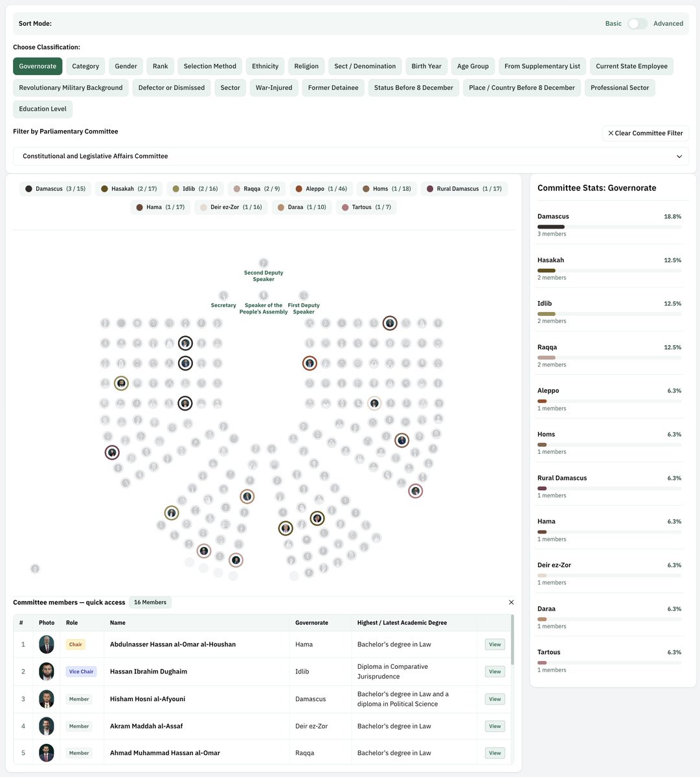Screen dimensions: 700x777
Task: View Akram Maddah al-Assaf's profile
Action: [495, 726]
